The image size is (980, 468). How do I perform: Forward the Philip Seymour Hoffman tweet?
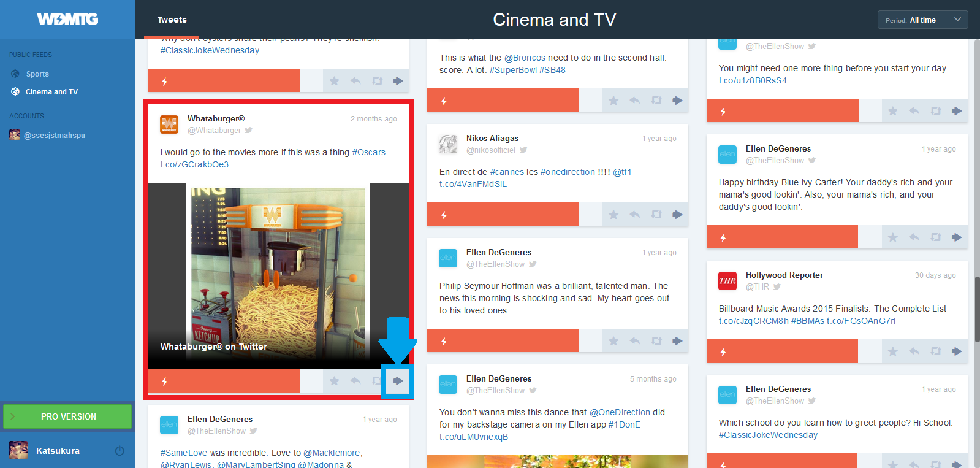tap(677, 340)
